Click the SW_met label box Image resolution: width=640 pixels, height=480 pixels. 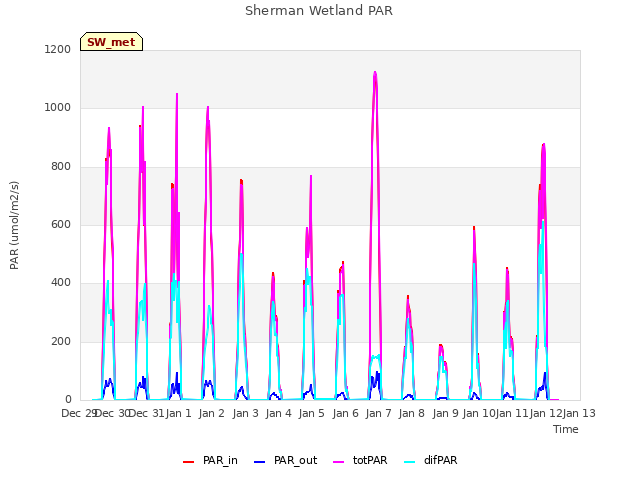(x=111, y=42)
